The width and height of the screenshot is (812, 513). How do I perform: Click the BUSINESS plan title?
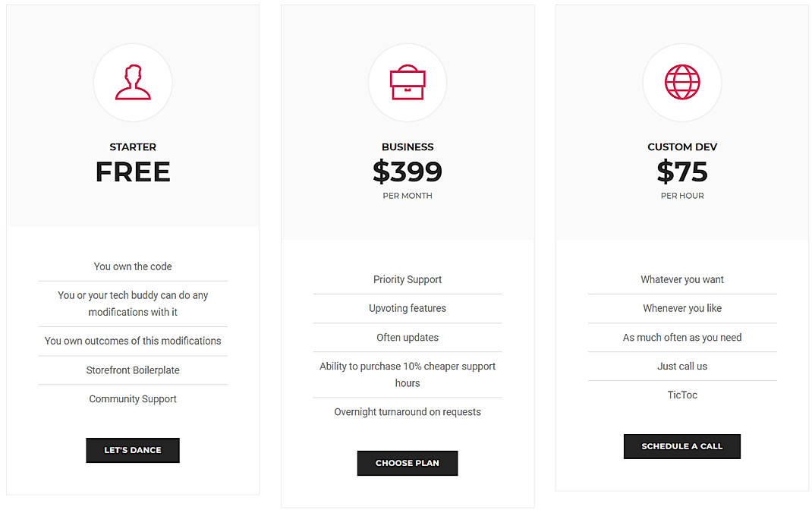coord(408,146)
